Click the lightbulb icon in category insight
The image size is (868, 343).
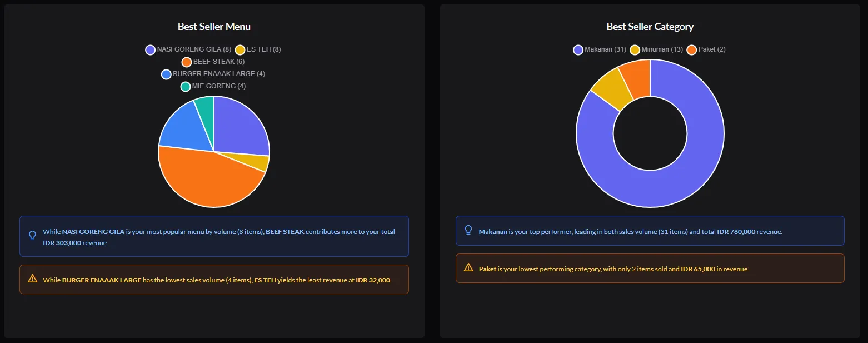pyautogui.click(x=468, y=230)
